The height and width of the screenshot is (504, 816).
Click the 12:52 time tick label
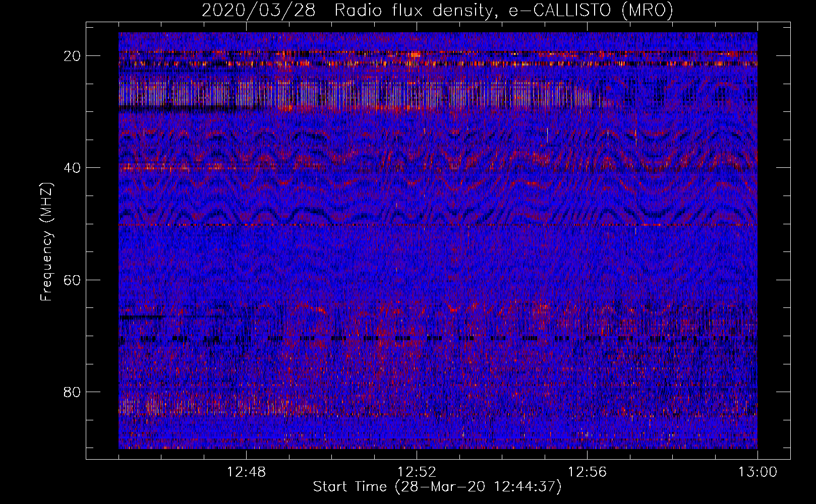[x=417, y=472]
